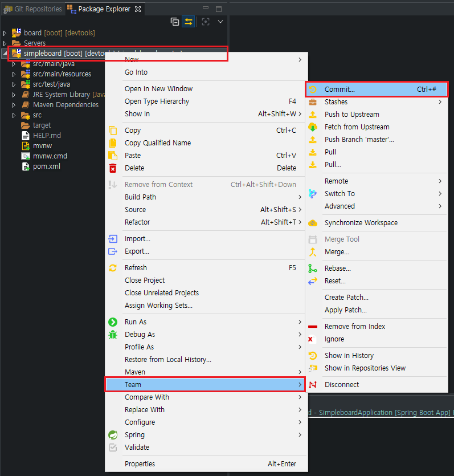Click the Rebase branch icon
Screen dimensions: 454x476
313,268
